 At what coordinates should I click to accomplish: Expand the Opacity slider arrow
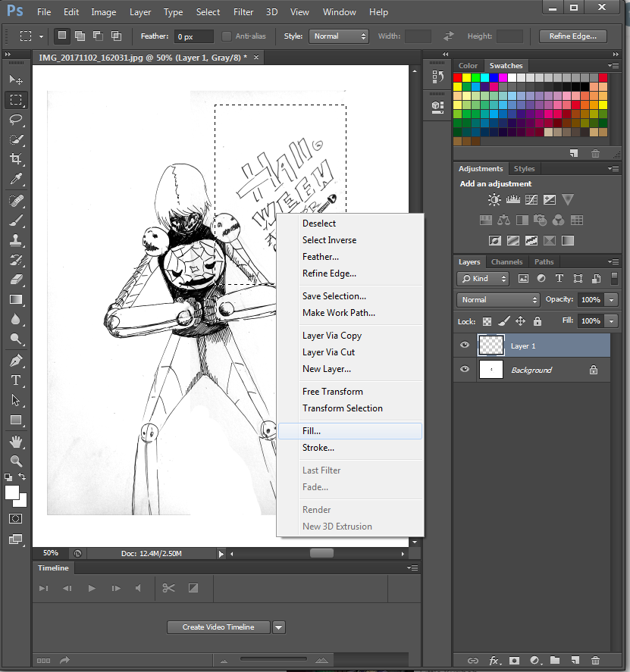point(612,300)
